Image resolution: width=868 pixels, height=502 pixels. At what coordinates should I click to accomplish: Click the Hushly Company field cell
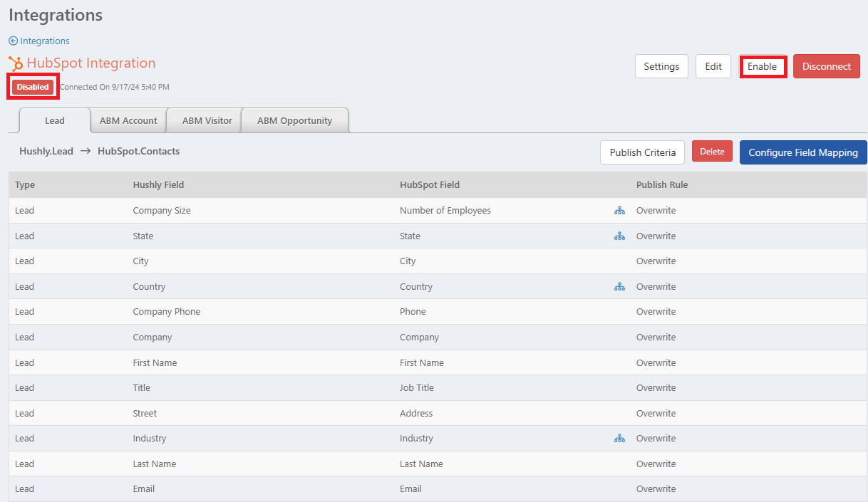point(153,337)
